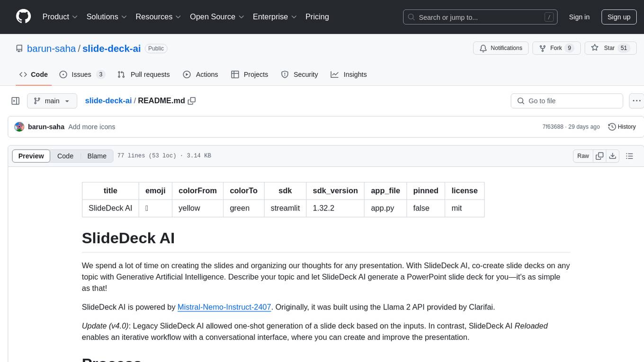This screenshot has height=362, width=644.
Task: Switch to the Projects tab
Action: pos(250,74)
